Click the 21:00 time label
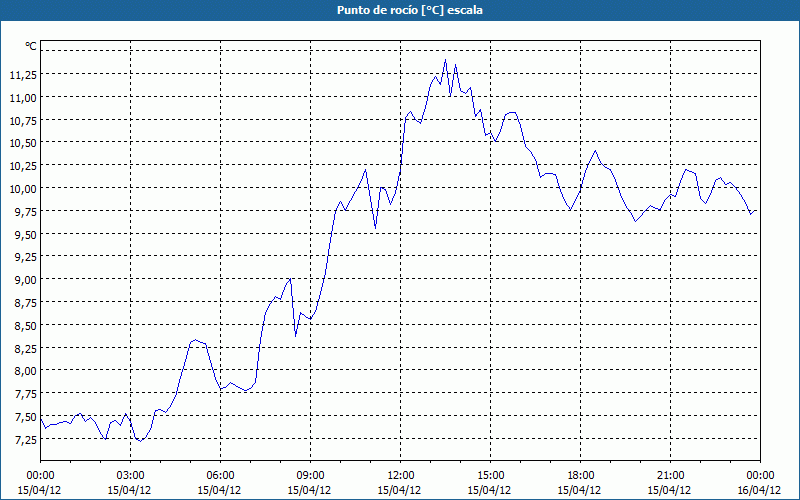The height and width of the screenshot is (500, 800). click(670, 476)
